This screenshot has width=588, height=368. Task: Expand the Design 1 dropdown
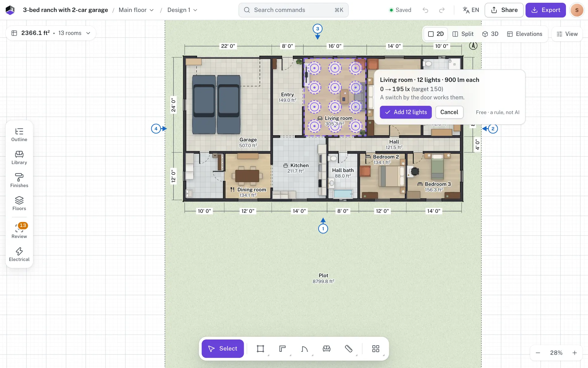pos(182,10)
